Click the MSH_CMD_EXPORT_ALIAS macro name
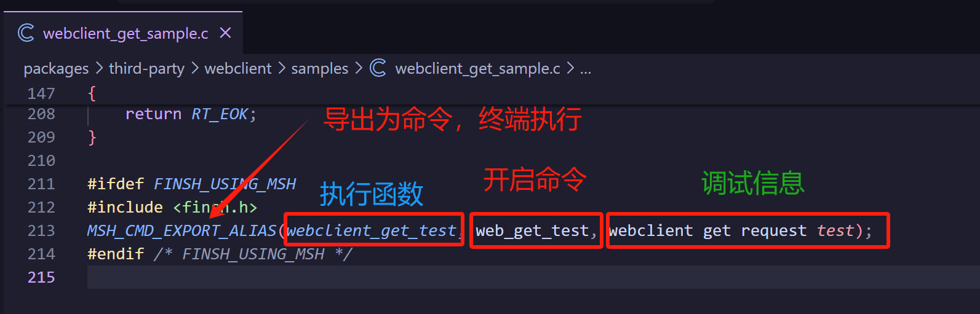 coord(181,230)
